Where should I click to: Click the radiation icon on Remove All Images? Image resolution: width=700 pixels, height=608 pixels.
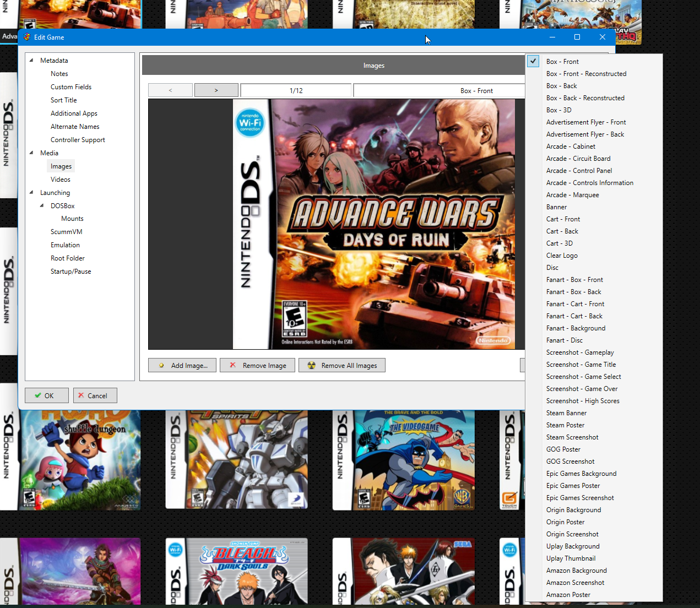point(312,365)
